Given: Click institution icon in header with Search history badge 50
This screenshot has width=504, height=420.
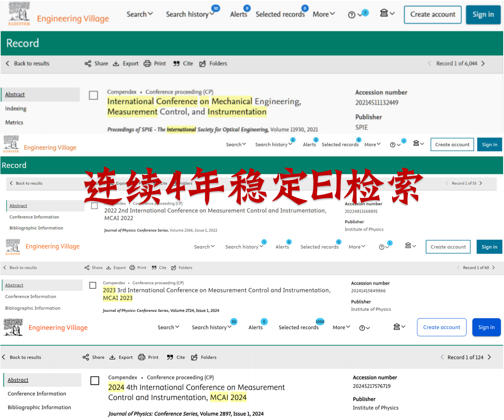Looking at the screenshot, I should 397,327.
